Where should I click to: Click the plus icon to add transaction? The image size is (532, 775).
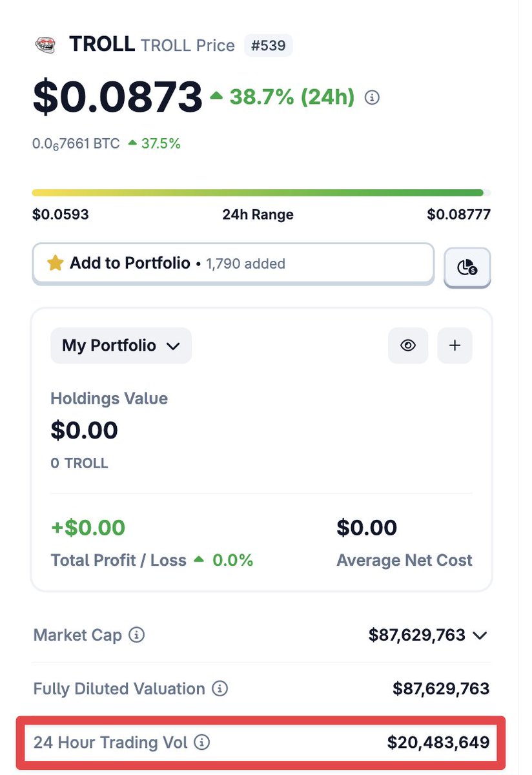(x=455, y=346)
